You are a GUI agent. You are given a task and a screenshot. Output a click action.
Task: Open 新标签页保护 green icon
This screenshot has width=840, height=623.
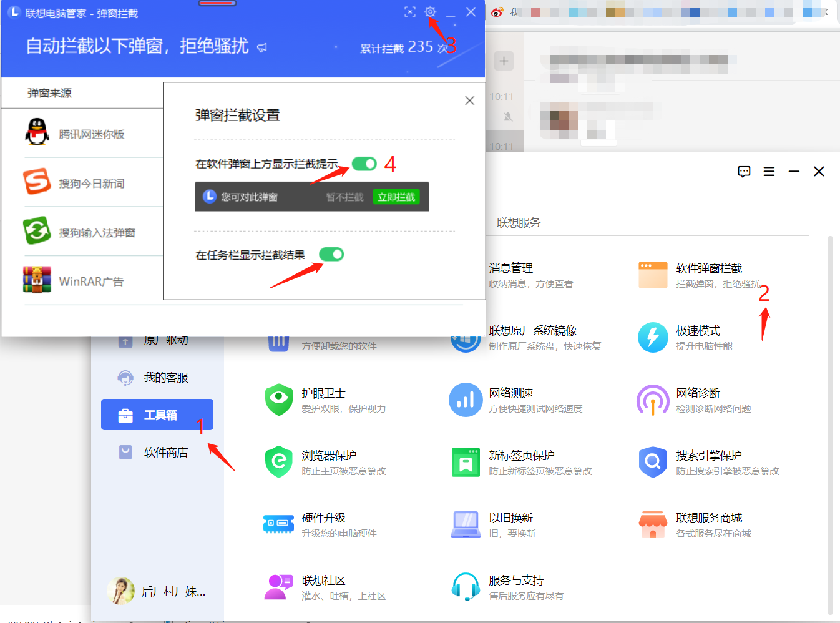coord(466,462)
